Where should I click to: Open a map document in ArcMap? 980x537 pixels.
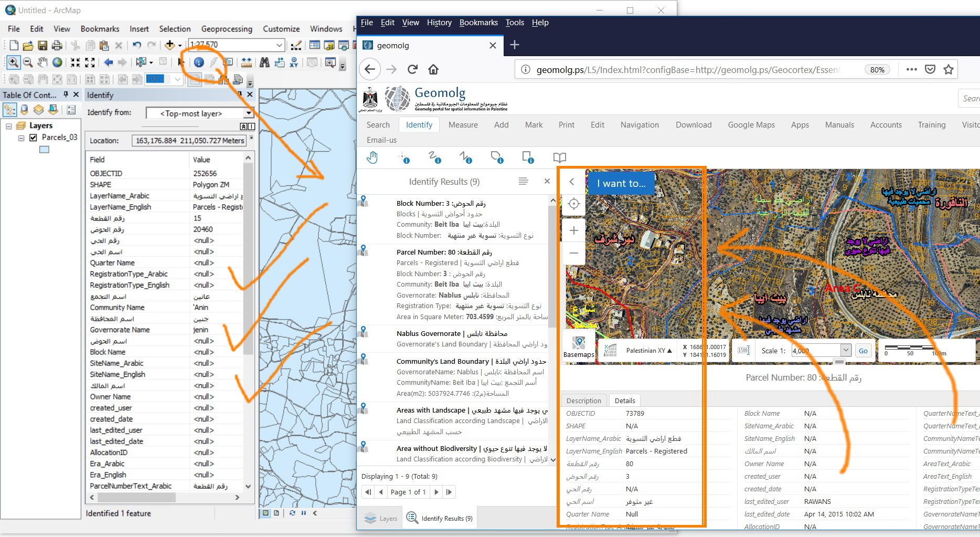point(28,45)
